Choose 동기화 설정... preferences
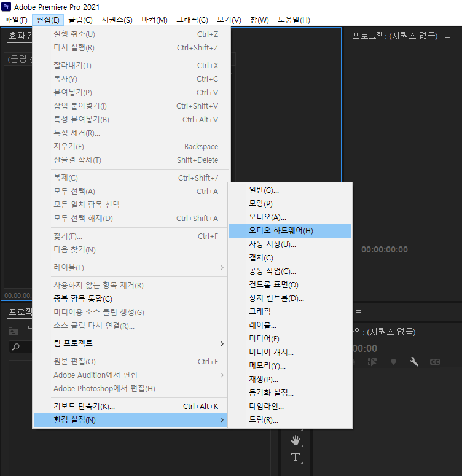The image size is (462, 476). click(290, 393)
